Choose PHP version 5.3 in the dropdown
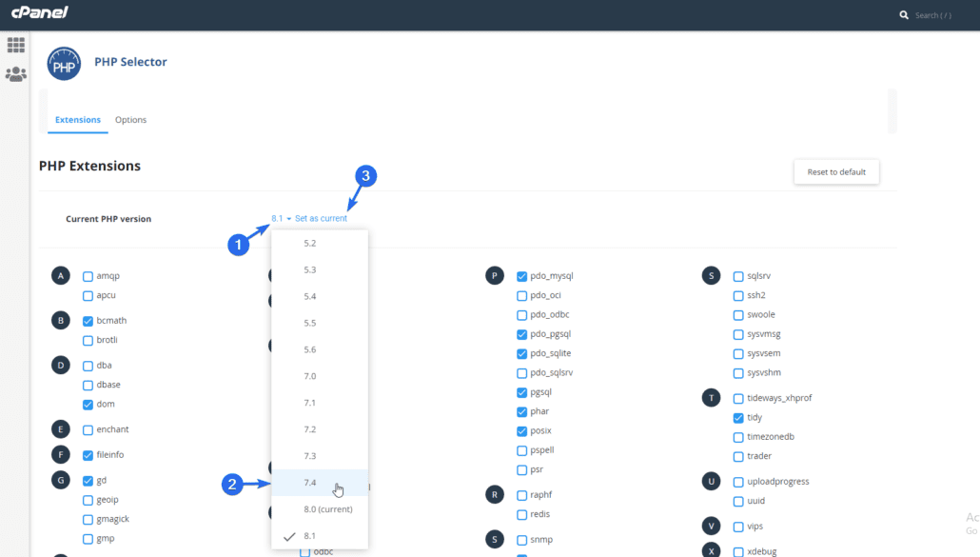 320,270
